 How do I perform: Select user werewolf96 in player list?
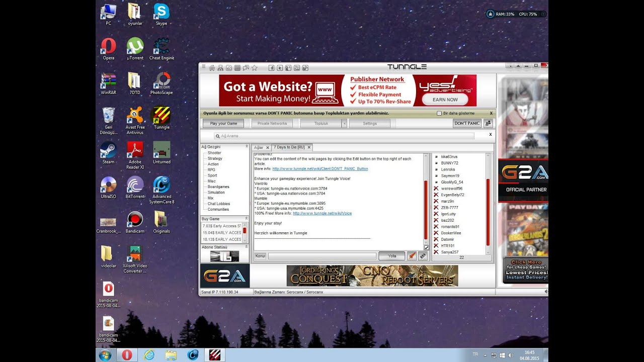pos(452,189)
